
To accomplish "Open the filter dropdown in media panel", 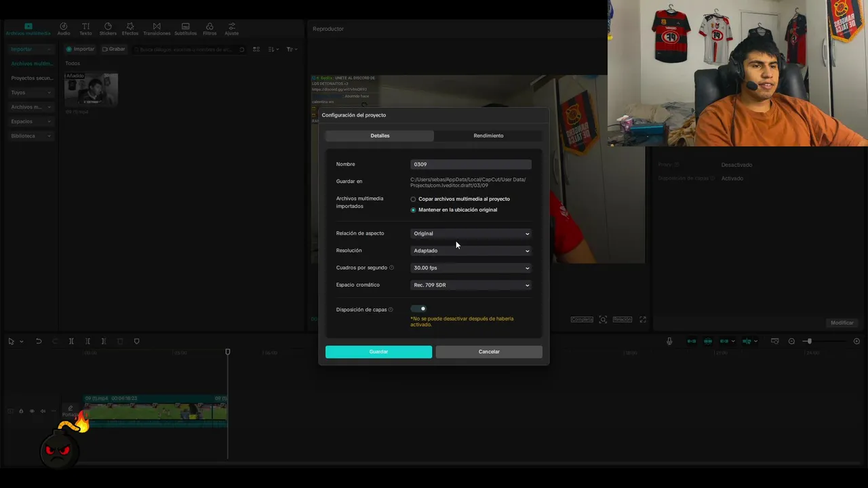I will pyautogui.click(x=292, y=49).
